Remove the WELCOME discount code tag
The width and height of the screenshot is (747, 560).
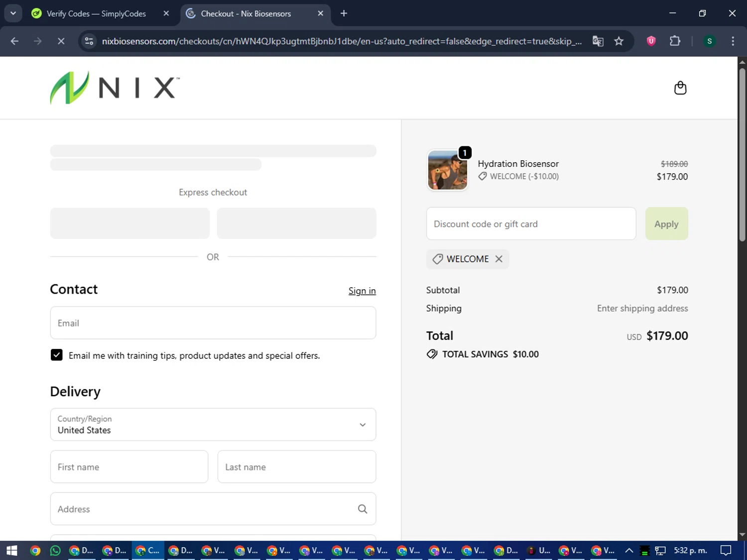498,259
